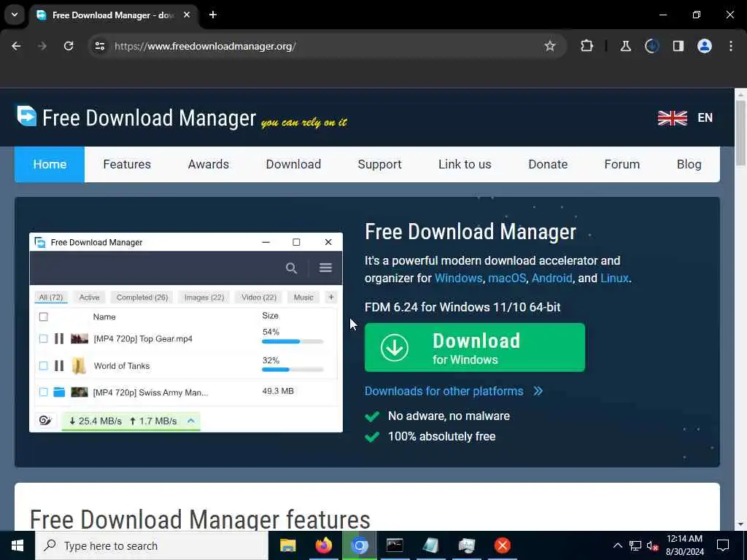Screen dimensions: 747x560
Task: Tick the select-all checkbox beside Name
Action: 43,316
